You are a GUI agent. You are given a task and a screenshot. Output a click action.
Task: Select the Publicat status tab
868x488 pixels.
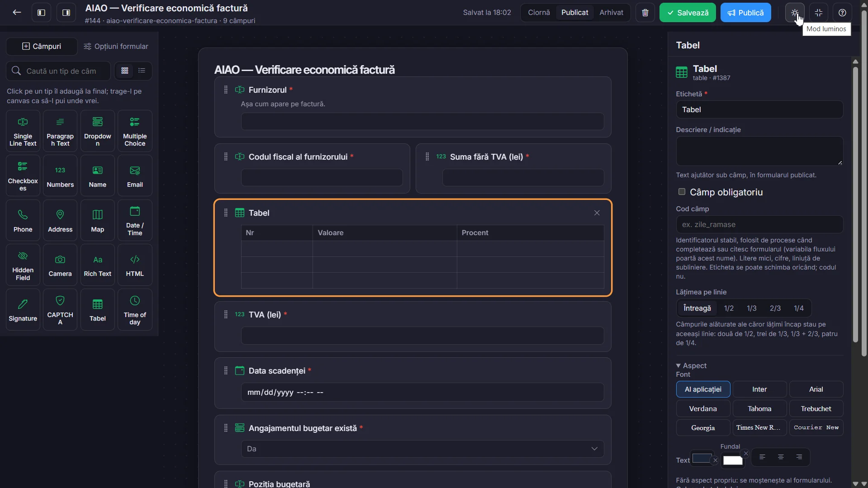(574, 13)
